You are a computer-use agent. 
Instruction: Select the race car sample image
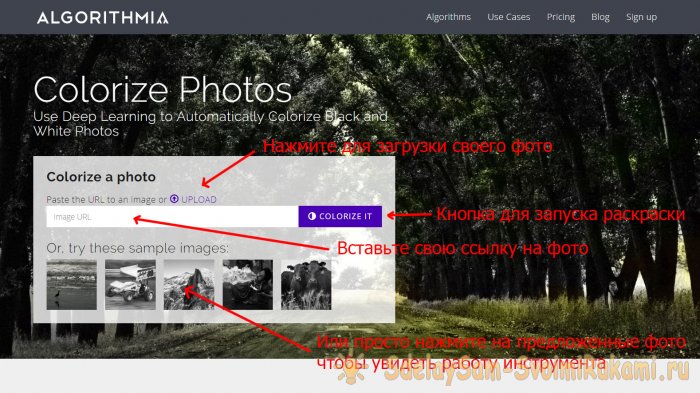[130, 285]
